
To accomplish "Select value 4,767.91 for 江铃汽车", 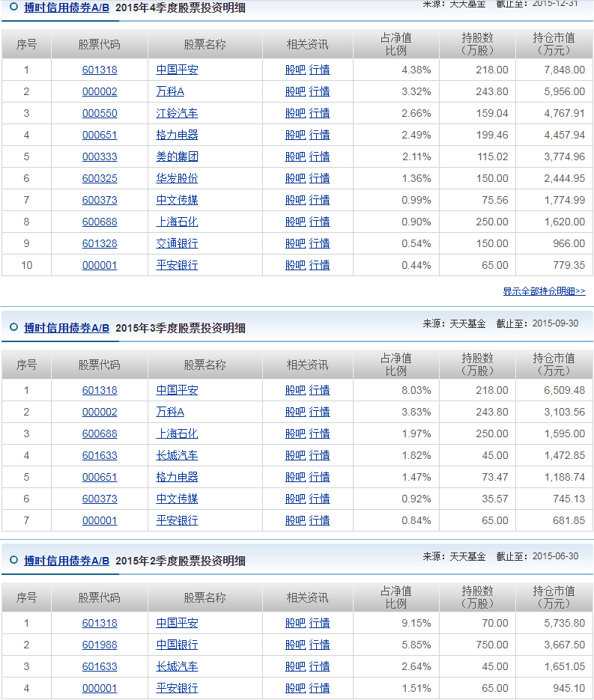I will pyautogui.click(x=565, y=113).
